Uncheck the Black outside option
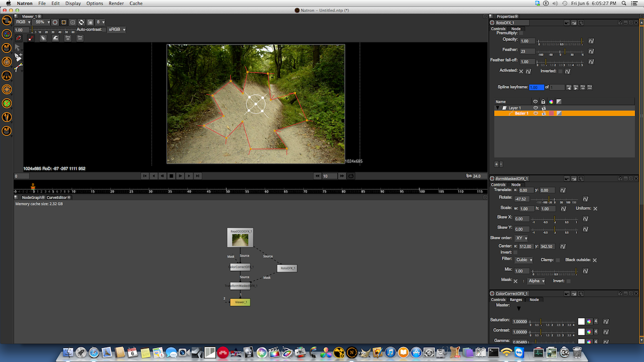The width and height of the screenshot is (644, 362). pos(595,260)
